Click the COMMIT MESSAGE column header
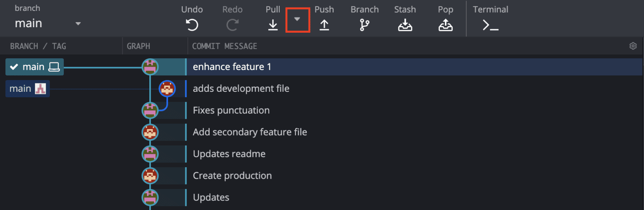 click(224, 46)
